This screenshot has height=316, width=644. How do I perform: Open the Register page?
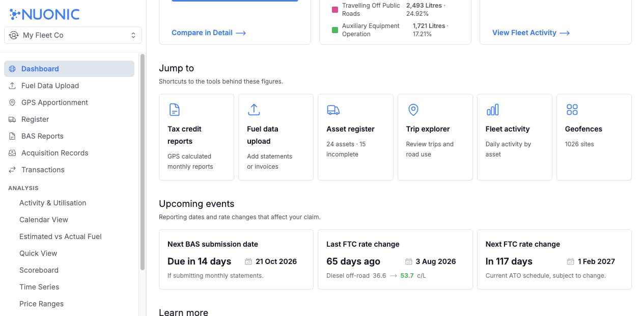(69, 119)
